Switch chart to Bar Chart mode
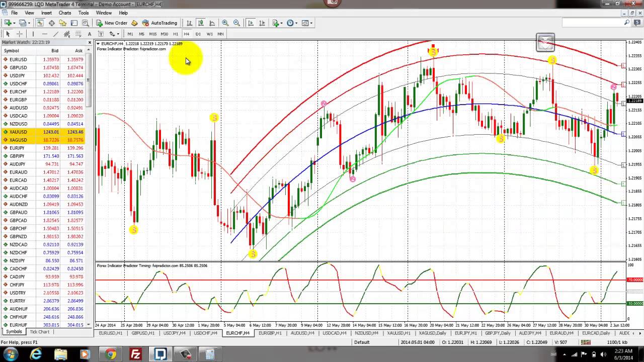 [189, 23]
